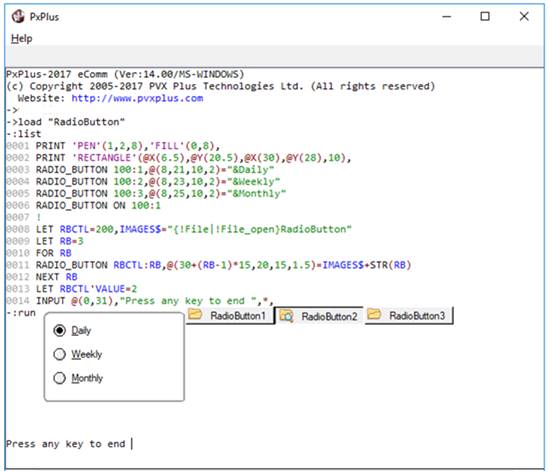Click the Weekly option text label

pyautogui.click(x=86, y=354)
